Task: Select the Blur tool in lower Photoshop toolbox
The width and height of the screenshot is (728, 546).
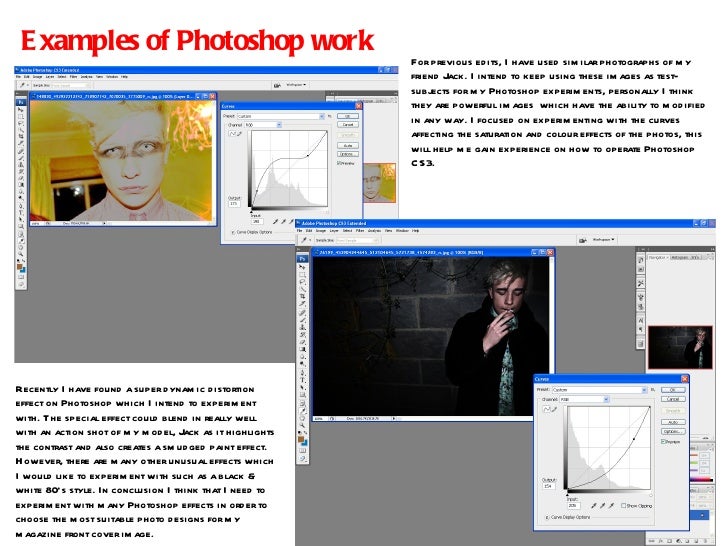Action: pyautogui.click(x=303, y=357)
